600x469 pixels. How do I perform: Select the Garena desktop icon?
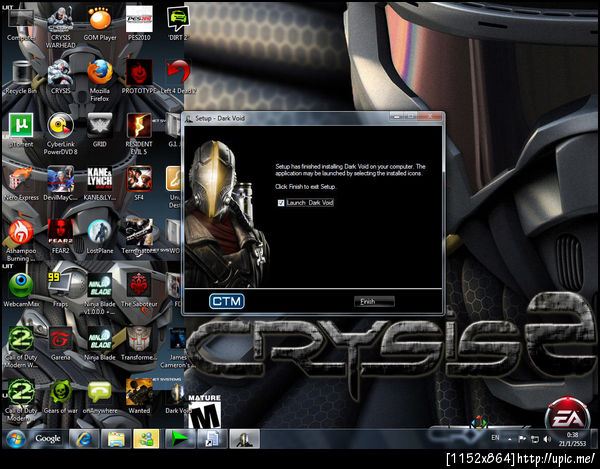coord(60,344)
